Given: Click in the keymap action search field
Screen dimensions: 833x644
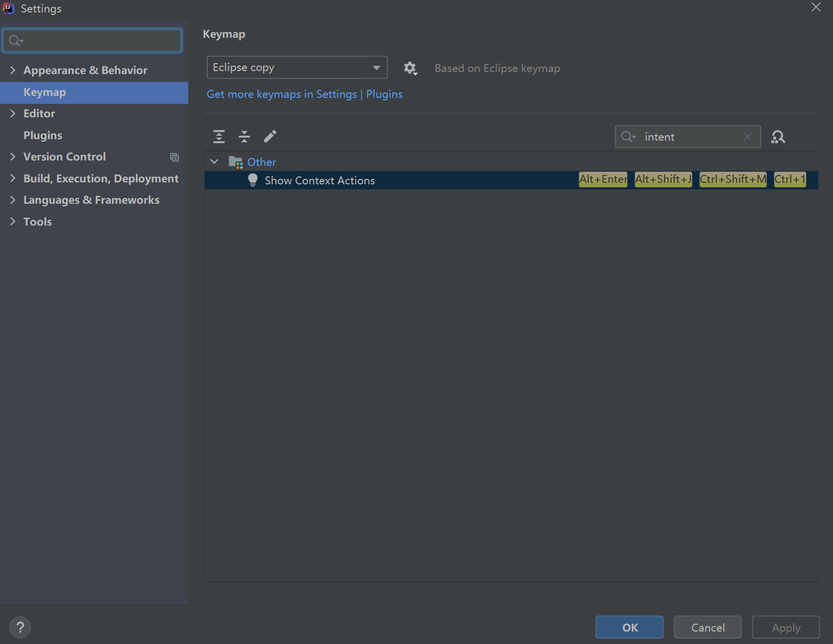Looking at the screenshot, I should pyautogui.click(x=688, y=137).
